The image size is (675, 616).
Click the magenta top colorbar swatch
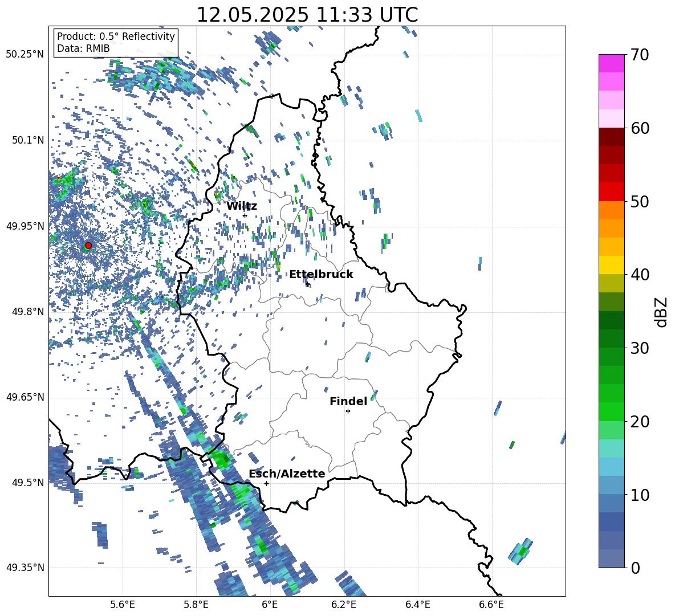pos(611,63)
